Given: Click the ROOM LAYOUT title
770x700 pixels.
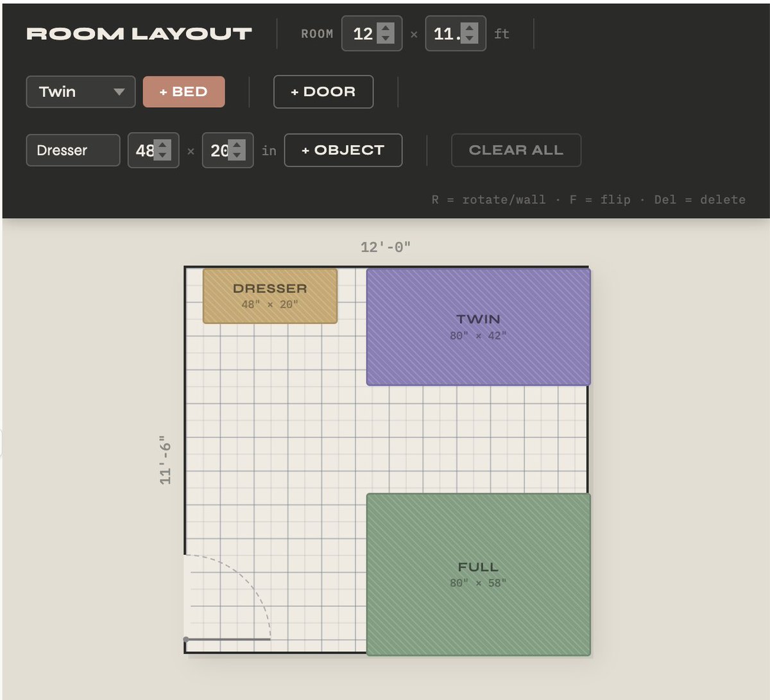Looking at the screenshot, I should 139,34.
